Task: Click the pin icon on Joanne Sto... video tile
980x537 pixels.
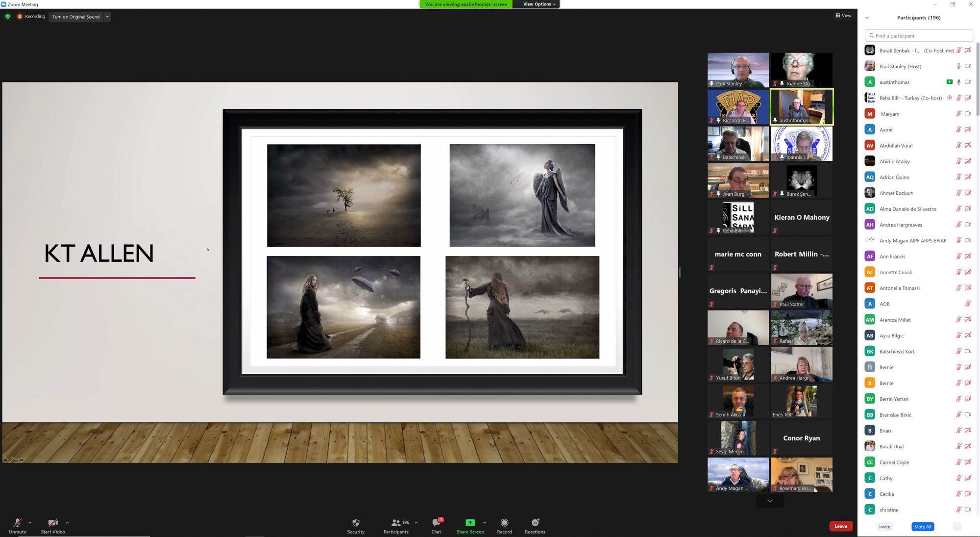Action: [x=782, y=83]
